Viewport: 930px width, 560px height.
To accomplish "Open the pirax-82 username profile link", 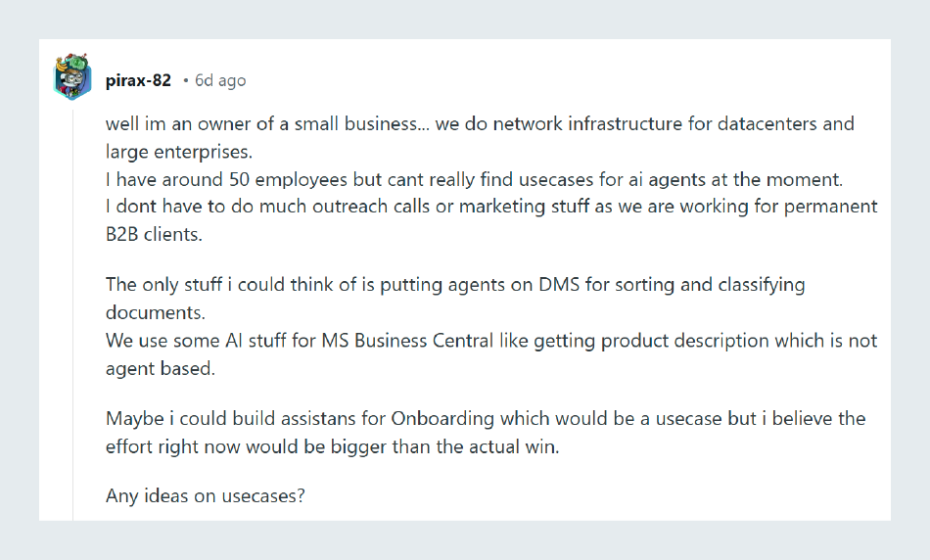I will (138, 80).
